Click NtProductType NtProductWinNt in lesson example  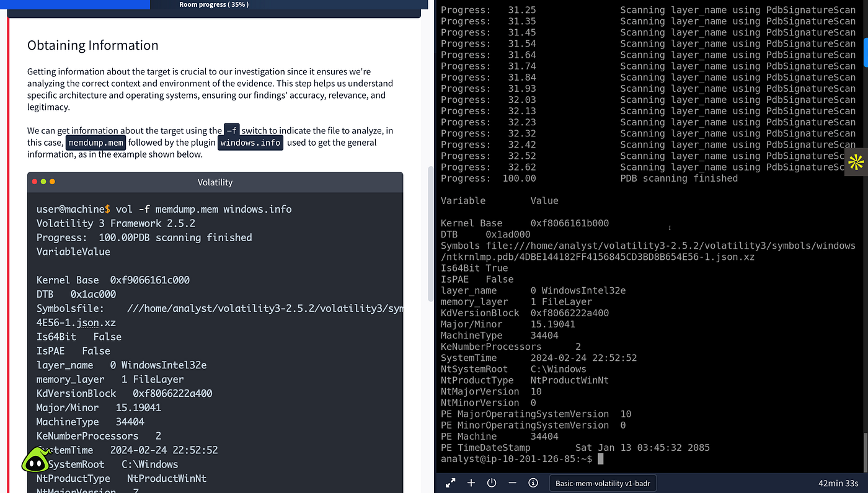pos(122,479)
